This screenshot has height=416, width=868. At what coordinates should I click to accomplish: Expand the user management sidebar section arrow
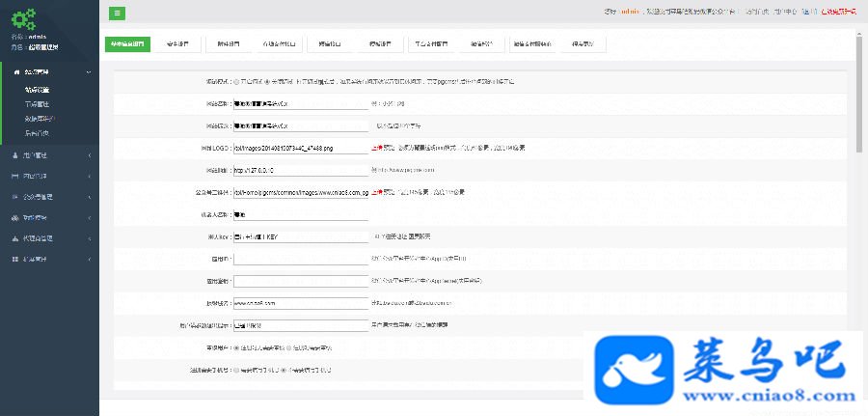click(89, 155)
